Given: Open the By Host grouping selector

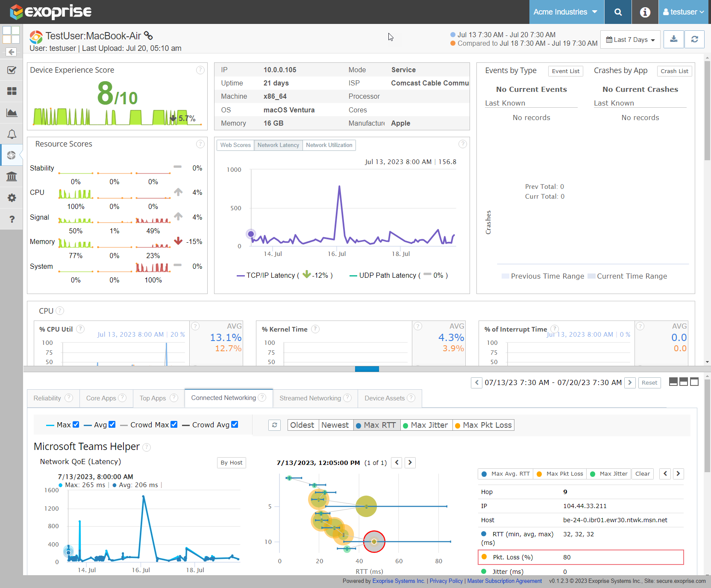Looking at the screenshot, I should coord(232,463).
